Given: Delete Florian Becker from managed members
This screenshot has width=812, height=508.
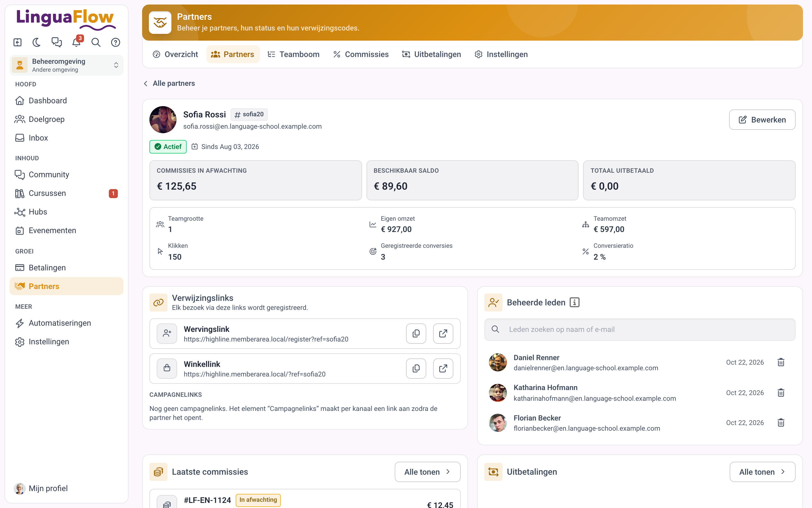Looking at the screenshot, I should 781,423.
